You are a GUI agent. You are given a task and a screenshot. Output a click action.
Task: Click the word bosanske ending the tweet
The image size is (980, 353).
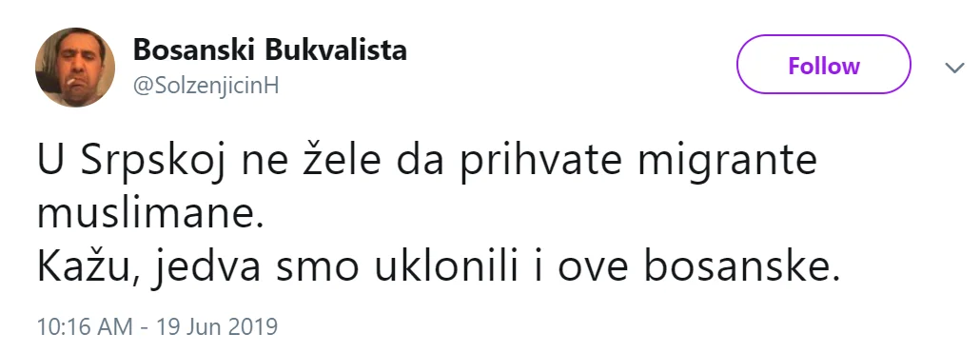pyautogui.click(x=741, y=266)
